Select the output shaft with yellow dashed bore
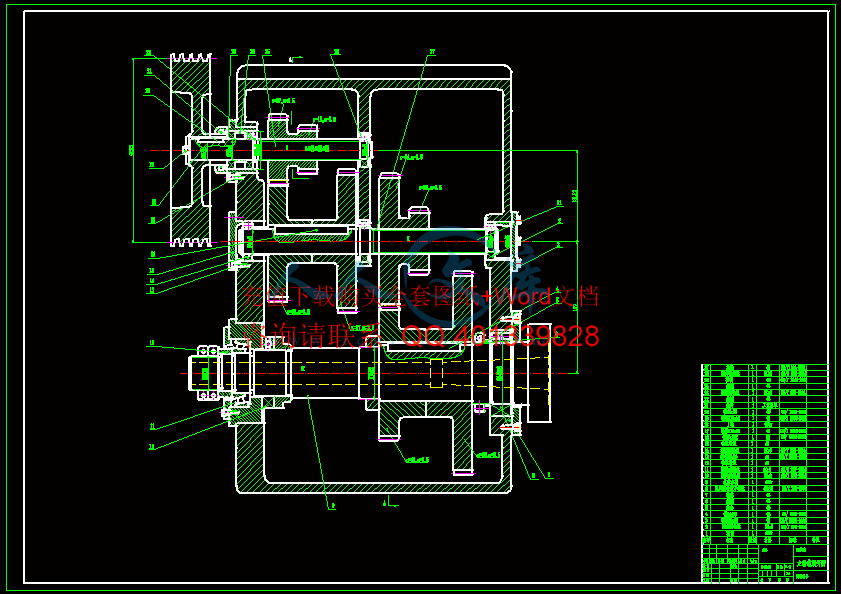Image resolution: width=841 pixels, height=594 pixels. coord(370,373)
